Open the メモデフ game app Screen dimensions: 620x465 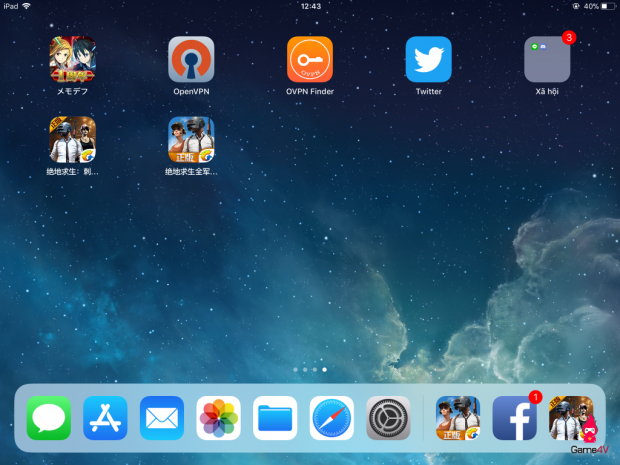click(x=73, y=60)
